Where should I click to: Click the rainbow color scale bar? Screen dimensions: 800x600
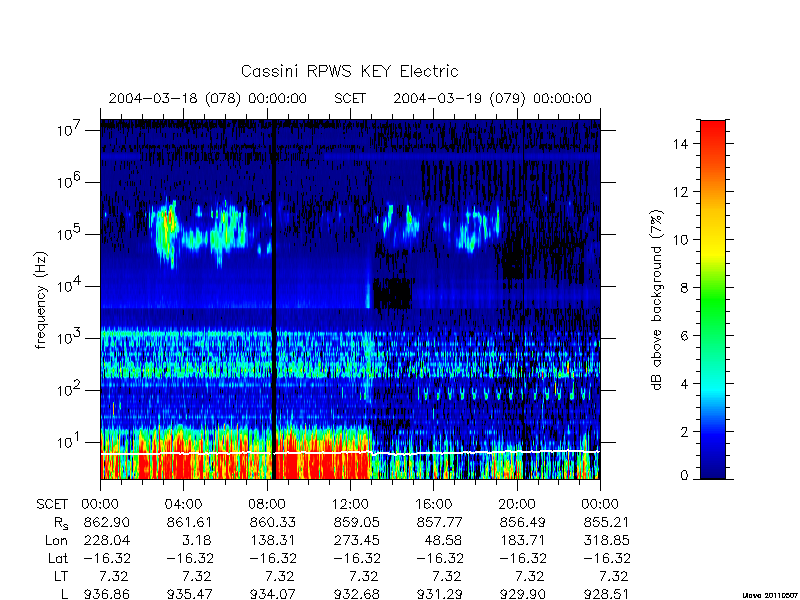click(713, 299)
